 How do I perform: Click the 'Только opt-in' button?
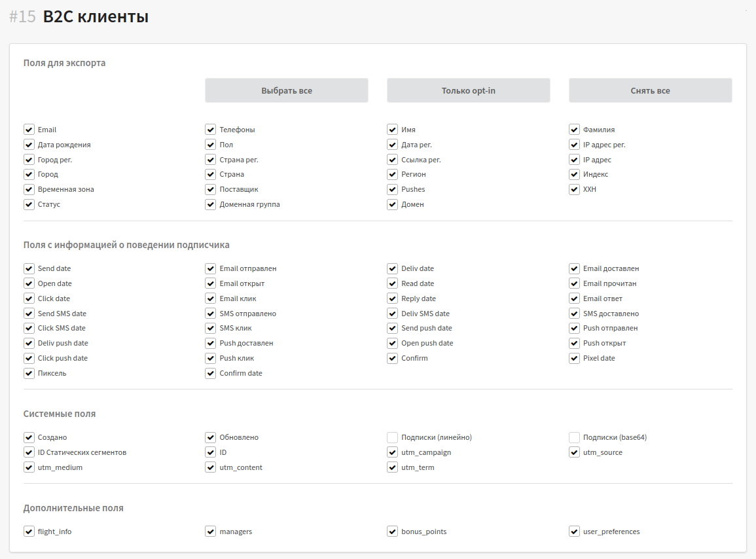pos(468,90)
